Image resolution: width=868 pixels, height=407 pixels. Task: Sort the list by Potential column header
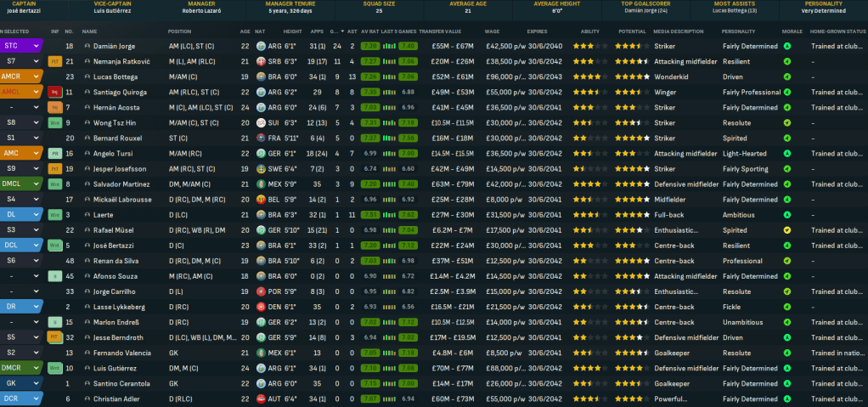pos(628,31)
